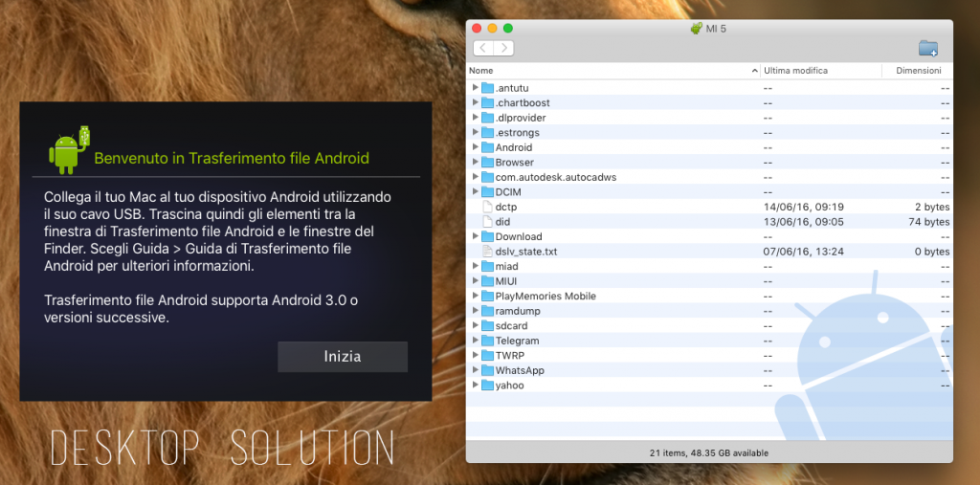The height and width of the screenshot is (485, 980).
Task: Select the dslv_state.txt file name
Action: coord(526,252)
